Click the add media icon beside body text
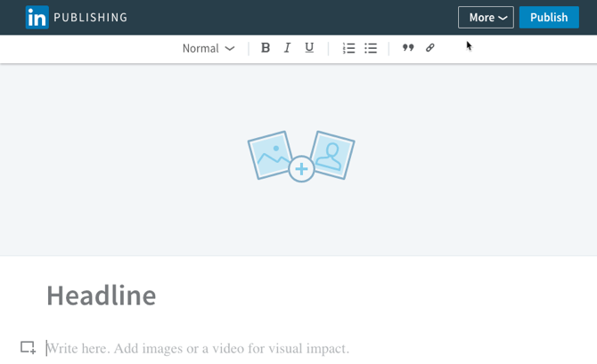 (29, 348)
